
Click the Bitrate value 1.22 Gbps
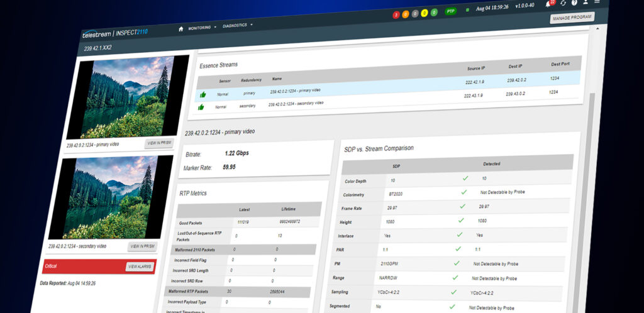click(236, 153)
